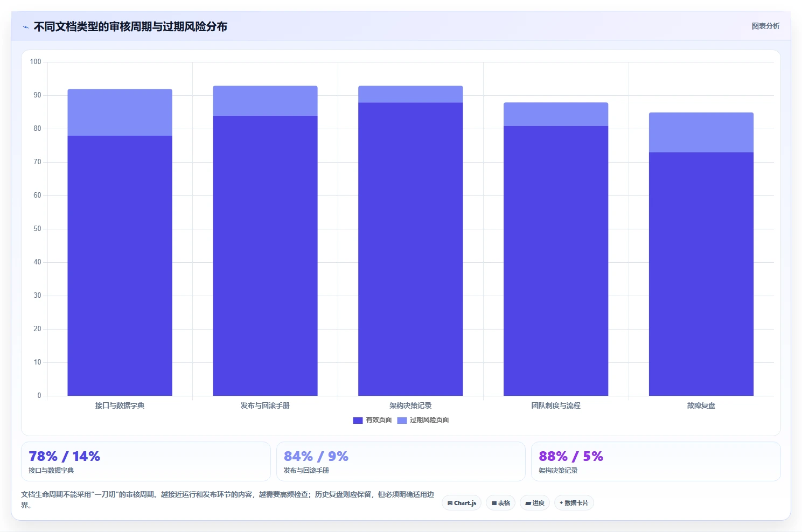The image size is (802, 532).
Task: Click the chart title 不同文档类型的审核周期与过期风险分布
Action: (x=130, y=27)
